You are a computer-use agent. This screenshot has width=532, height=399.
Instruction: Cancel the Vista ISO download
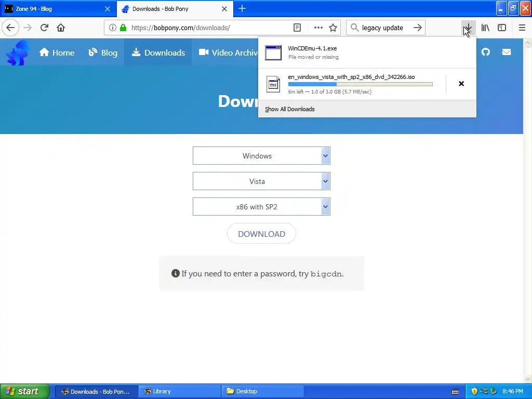pos(461,84)
